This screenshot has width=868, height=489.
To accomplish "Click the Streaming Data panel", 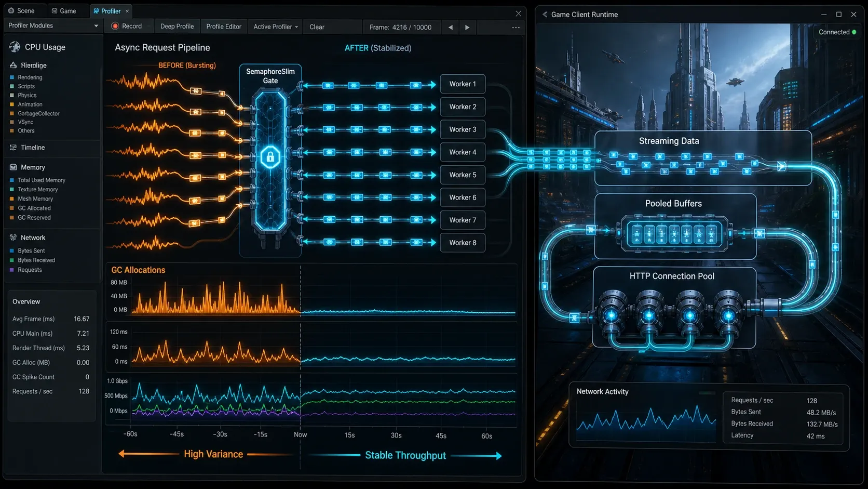I will point(703,158).
